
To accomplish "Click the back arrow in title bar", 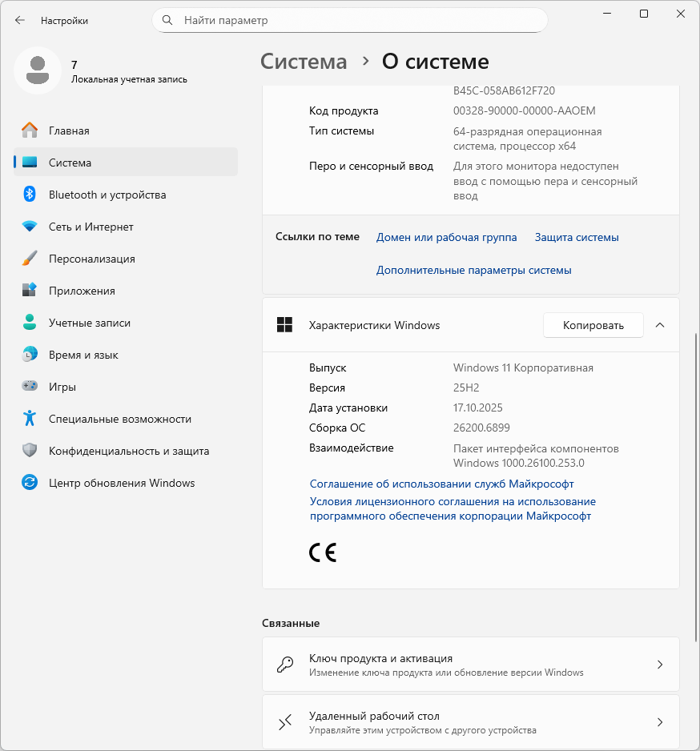I will pyautogui.click(x=20, y=20).
